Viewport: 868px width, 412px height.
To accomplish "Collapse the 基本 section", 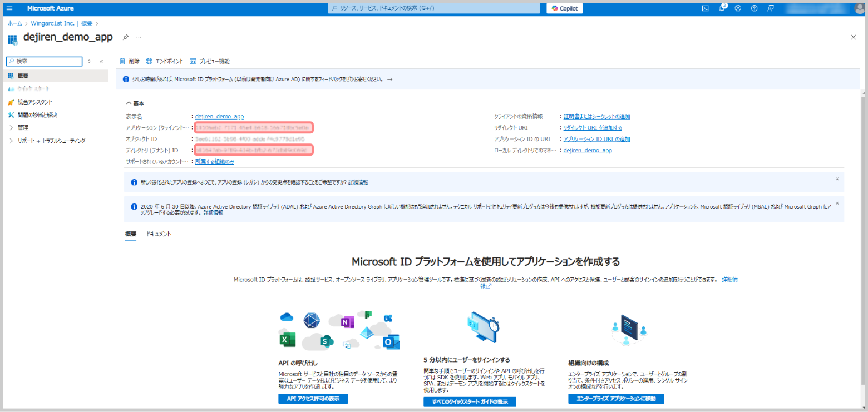I will pos(135,103).
